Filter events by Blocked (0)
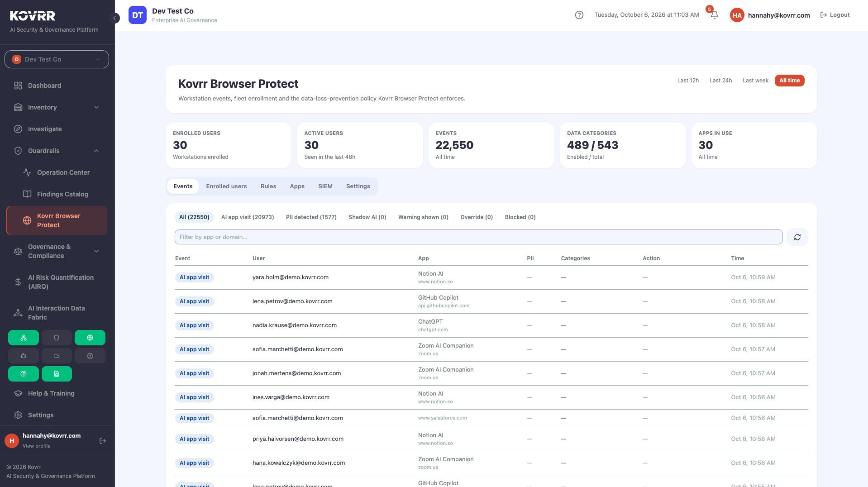Viewport: 868px width, 487px height. (x=520, y=217)
